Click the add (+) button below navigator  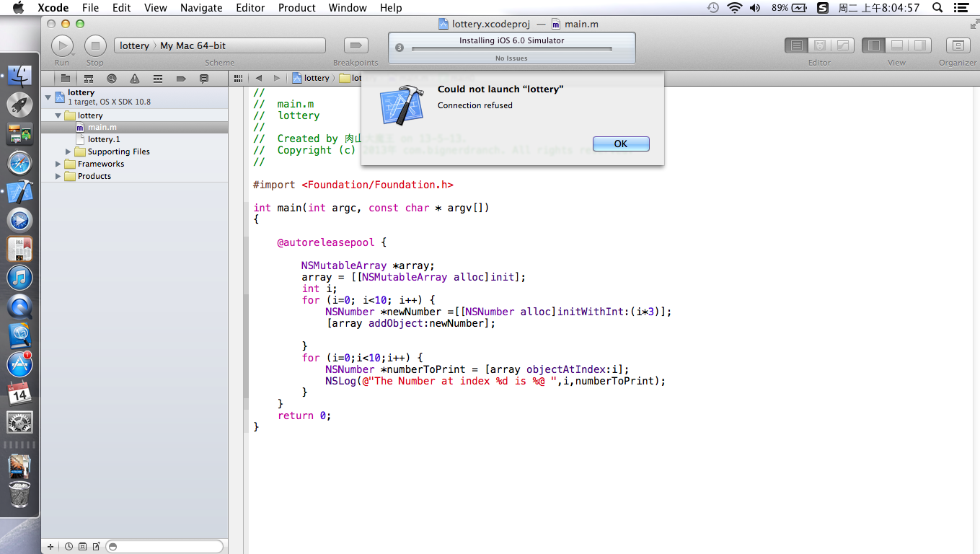click(50, 547)
